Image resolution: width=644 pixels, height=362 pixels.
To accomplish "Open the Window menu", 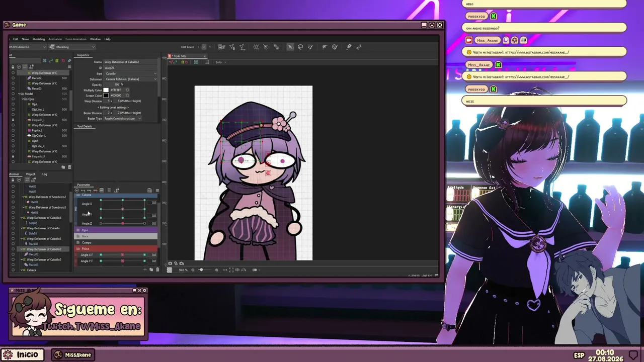I will click(95, 39).
